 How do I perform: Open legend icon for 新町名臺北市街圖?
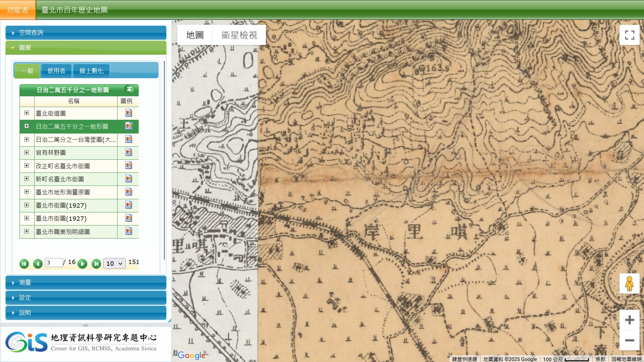128,179
